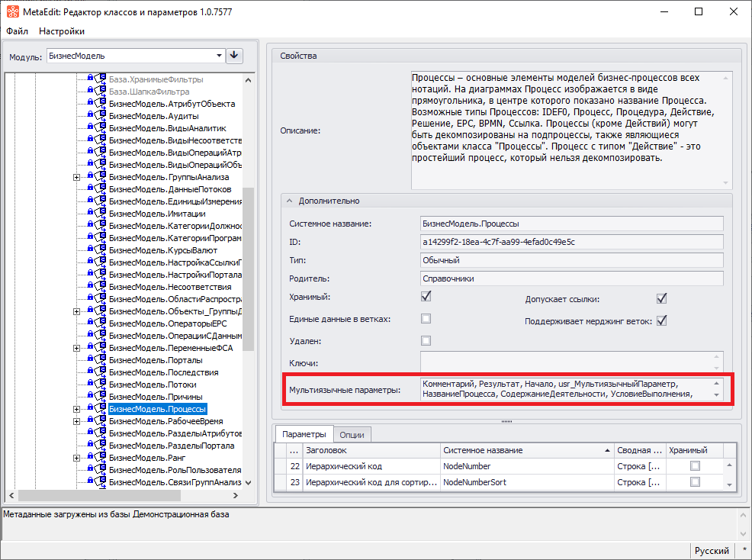The width and height of the screenshot is (752, 560).
Task: Expand the БизнесМодель.ГруппыАнализа tree node
Action: coord(76,177)
